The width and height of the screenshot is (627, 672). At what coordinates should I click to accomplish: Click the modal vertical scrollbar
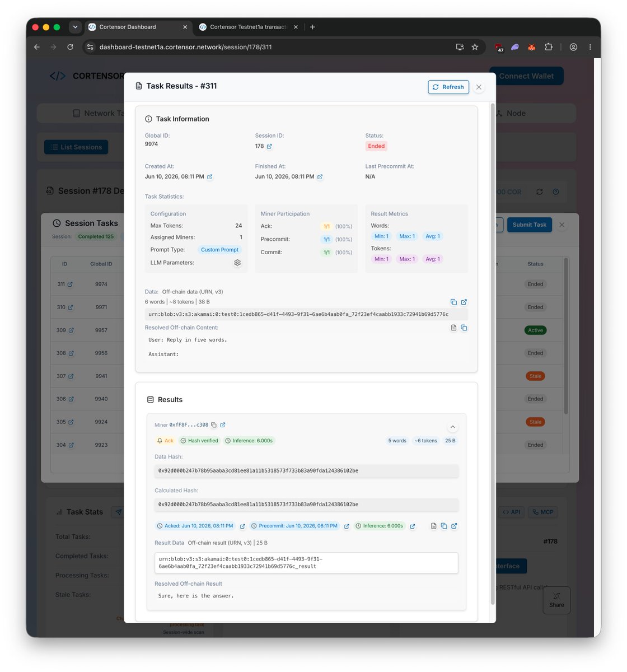click(x=493, y=353)
